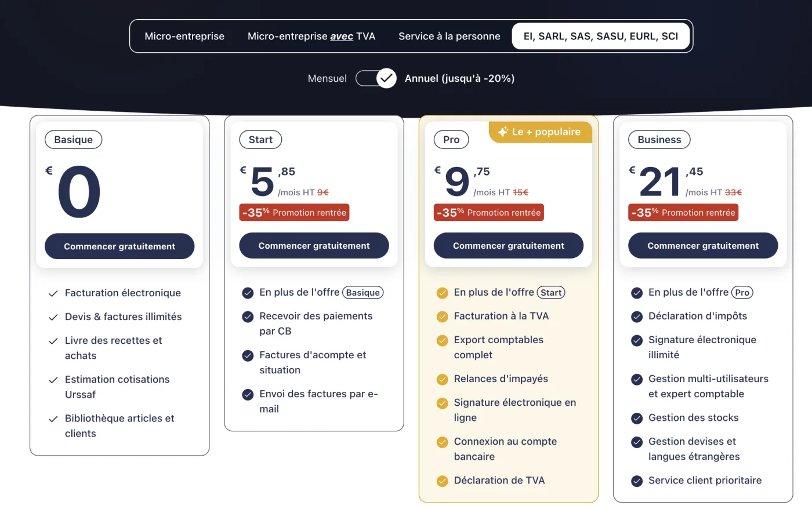Click the Start plan badge
The width and height of the screenshot is (812, 509).
(x=260, y=140)
